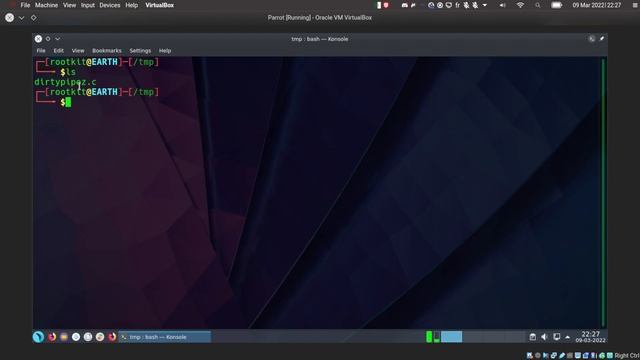640x360 pixels.
Task: Click the green system monitor bar in taskbar
Action: (429, 337)
